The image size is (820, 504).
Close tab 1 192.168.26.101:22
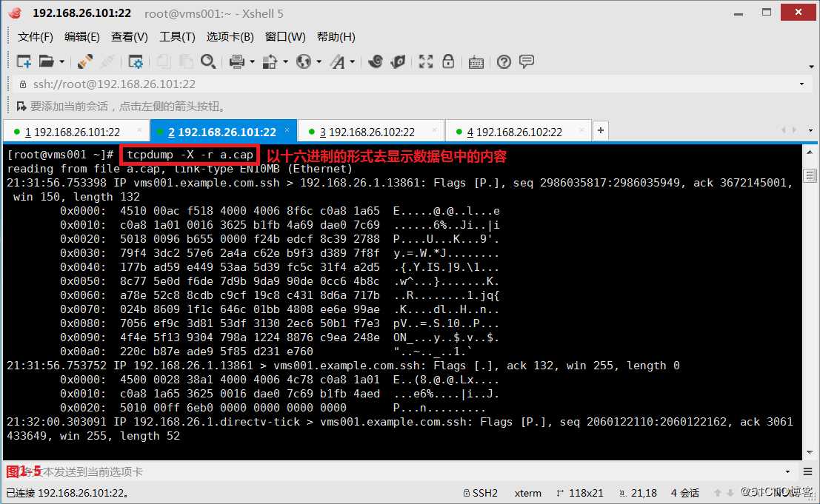click(x=139, y=130)
